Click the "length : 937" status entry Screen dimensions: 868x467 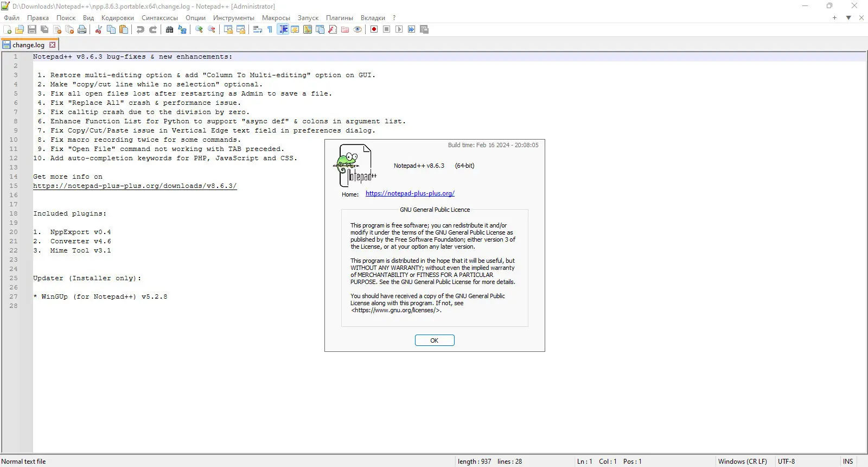[475, 462]
